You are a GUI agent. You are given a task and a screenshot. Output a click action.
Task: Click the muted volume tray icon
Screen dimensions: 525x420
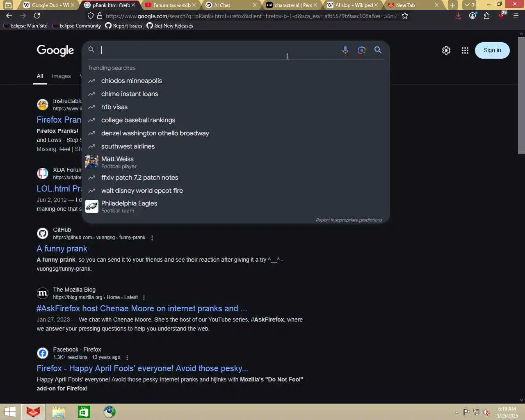pyautogui.click(x=486, y=412)
